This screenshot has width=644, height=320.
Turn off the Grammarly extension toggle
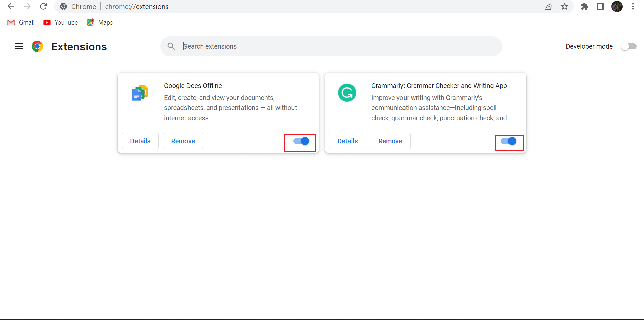508,141
